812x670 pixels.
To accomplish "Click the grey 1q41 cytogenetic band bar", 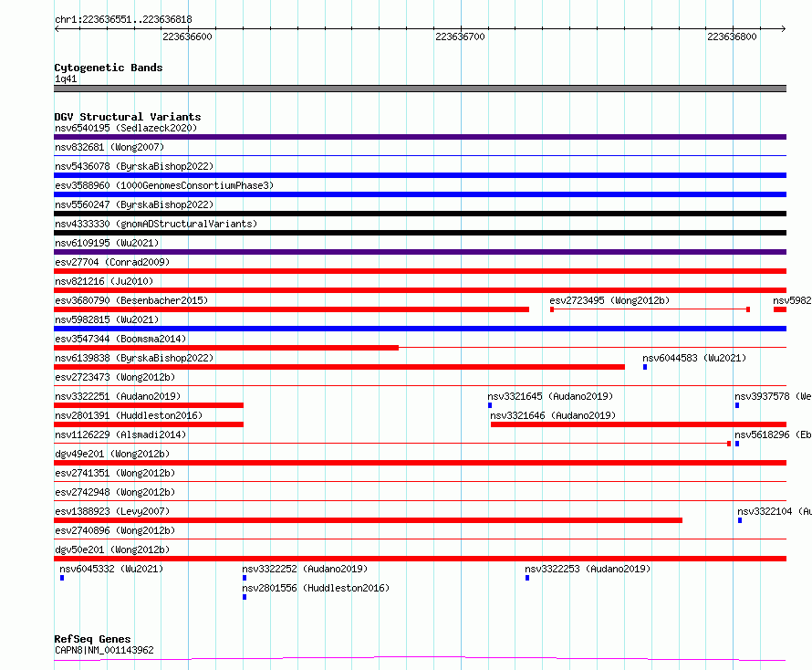I will pyautogui.click(x=420, y=89).
